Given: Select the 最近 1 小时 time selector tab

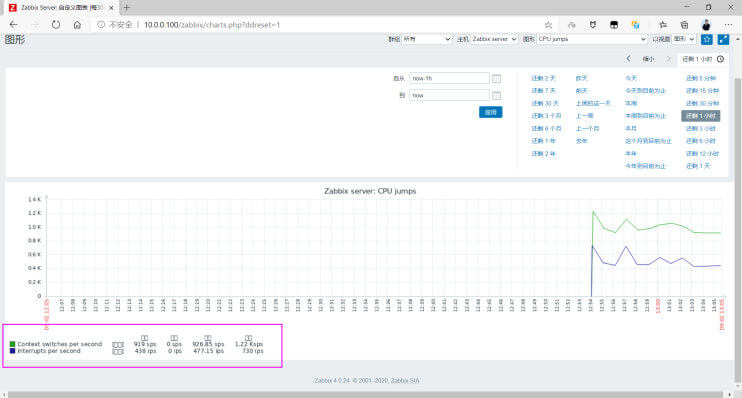Looking at the screenshot, I should pos(703,59).
